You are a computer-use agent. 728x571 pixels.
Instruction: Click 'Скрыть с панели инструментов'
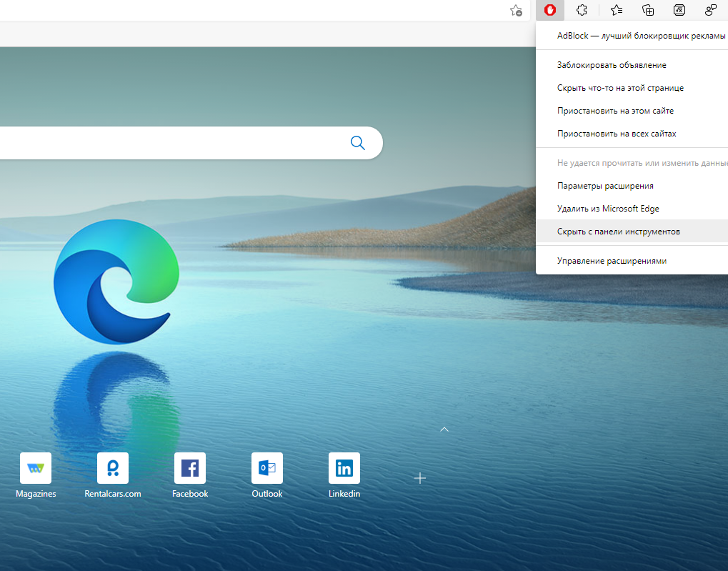click(632, 232)
